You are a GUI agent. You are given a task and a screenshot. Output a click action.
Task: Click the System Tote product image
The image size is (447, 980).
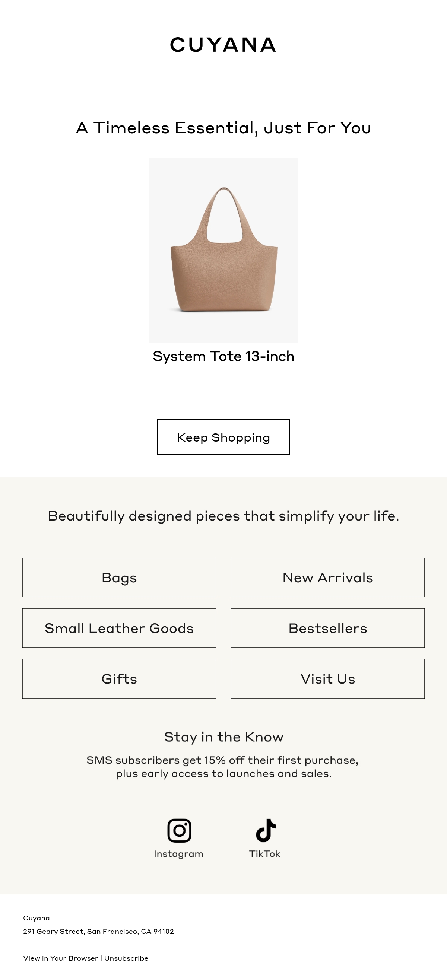click(223, 250)
